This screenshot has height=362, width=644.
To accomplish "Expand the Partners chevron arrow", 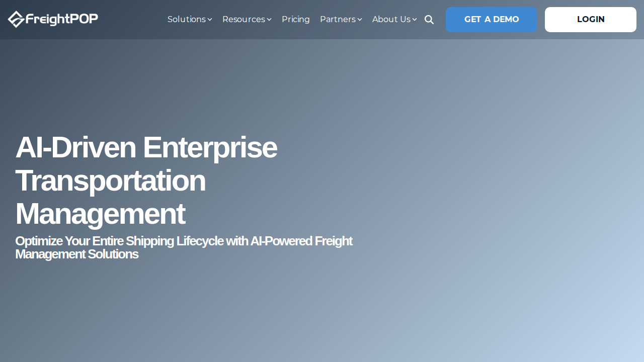I will (360, 20).
